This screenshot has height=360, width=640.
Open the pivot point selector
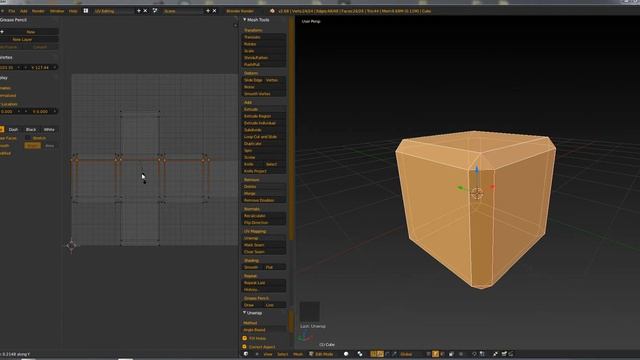[x=360, y=354]
